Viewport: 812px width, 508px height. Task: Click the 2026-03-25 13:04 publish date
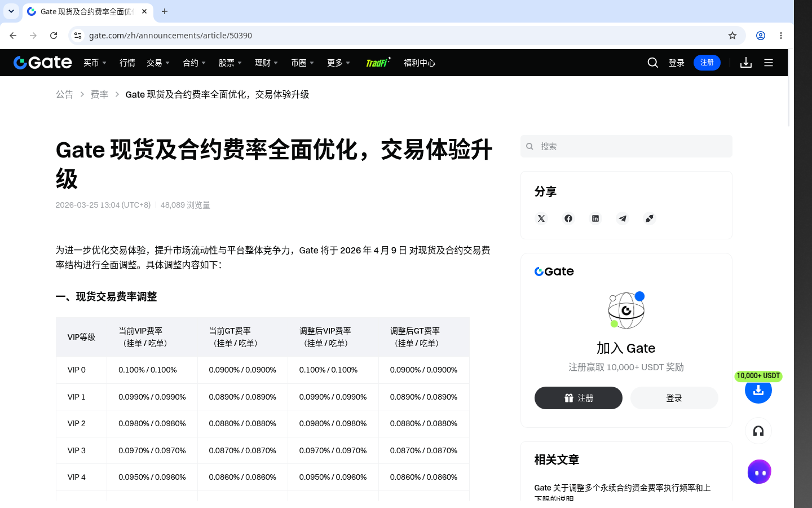103,205
